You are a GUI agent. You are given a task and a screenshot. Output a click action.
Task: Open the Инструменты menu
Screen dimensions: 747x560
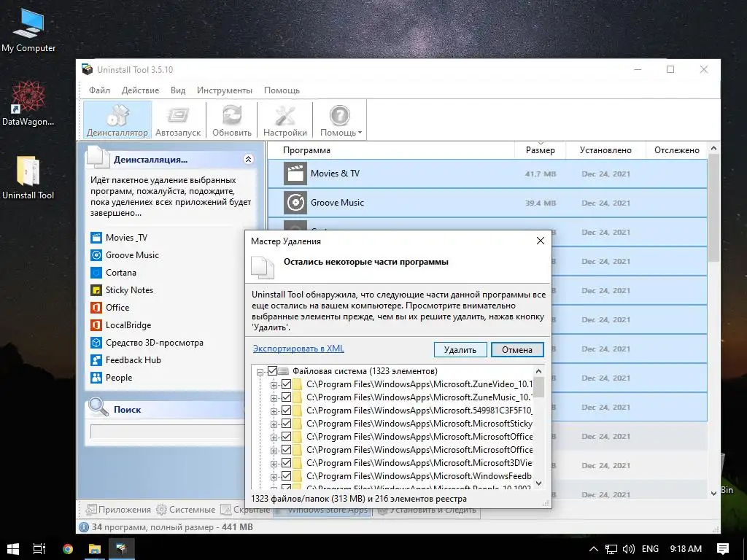point(225,90)
